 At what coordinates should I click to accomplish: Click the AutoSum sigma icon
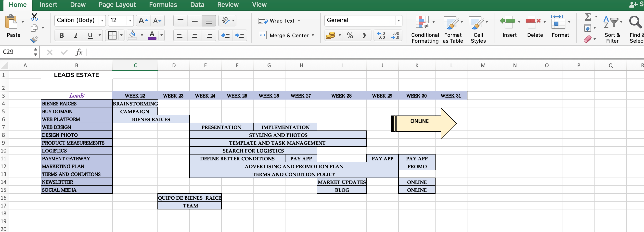pyautogui.click(x=588, y=17)
